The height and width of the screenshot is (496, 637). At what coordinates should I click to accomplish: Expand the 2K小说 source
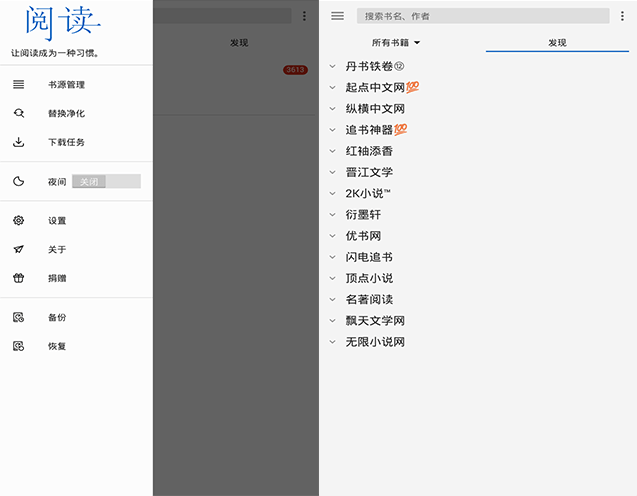coord(333,193)
